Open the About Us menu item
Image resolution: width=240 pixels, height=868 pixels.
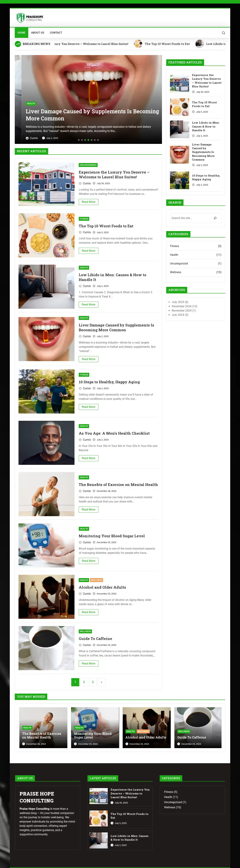point(37,33)
